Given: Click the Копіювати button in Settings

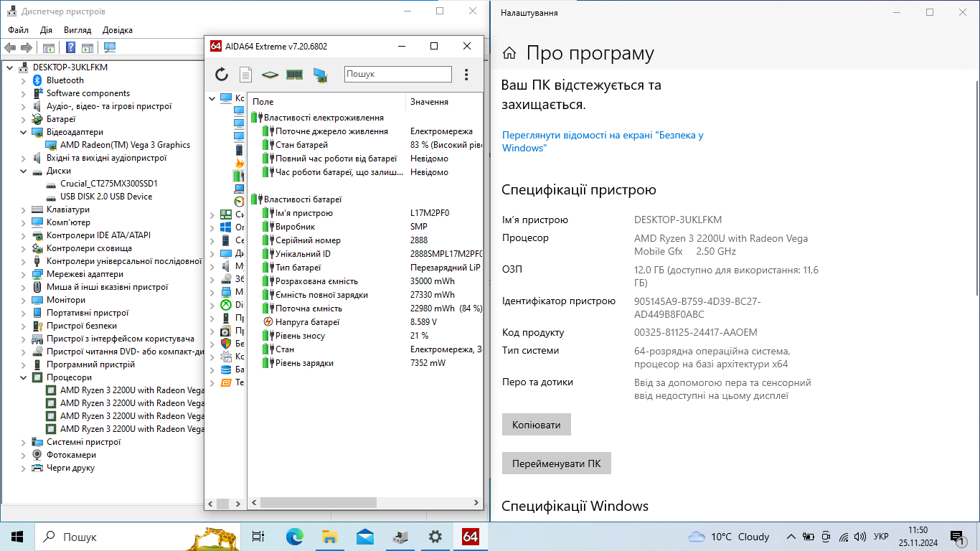Looking at the screenshot, I should (x=537, y=425).
